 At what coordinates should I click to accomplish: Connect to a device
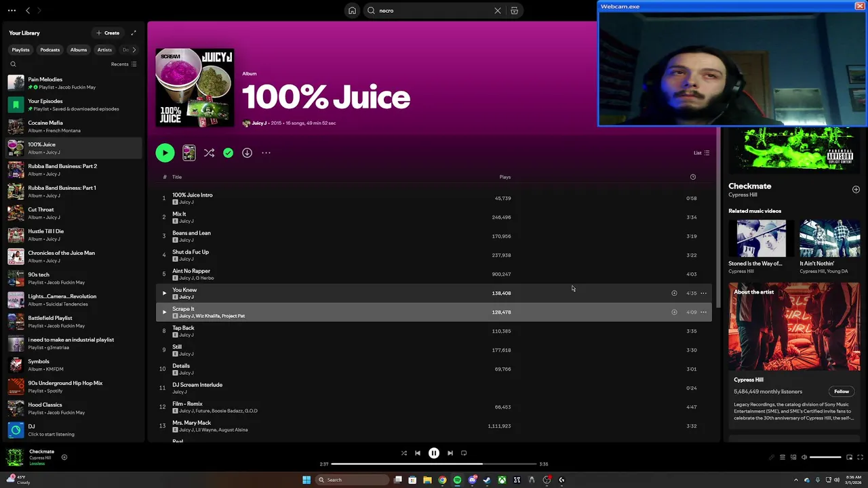(x=793, y=457)
